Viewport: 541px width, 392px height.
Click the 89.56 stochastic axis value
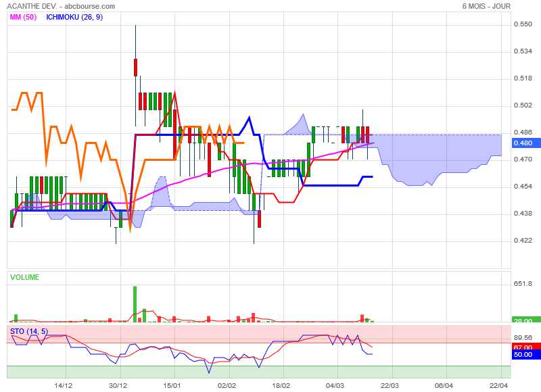coord(523,337)
